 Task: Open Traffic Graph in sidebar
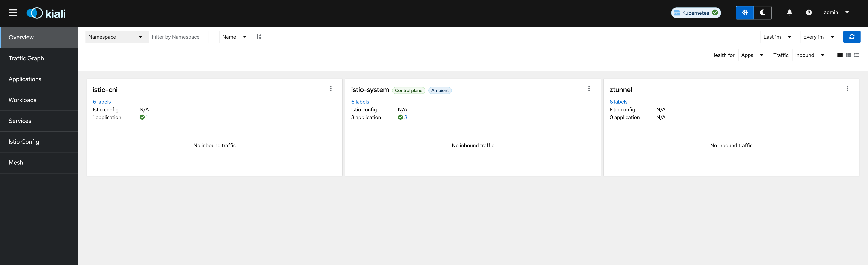tap(26, 58)
